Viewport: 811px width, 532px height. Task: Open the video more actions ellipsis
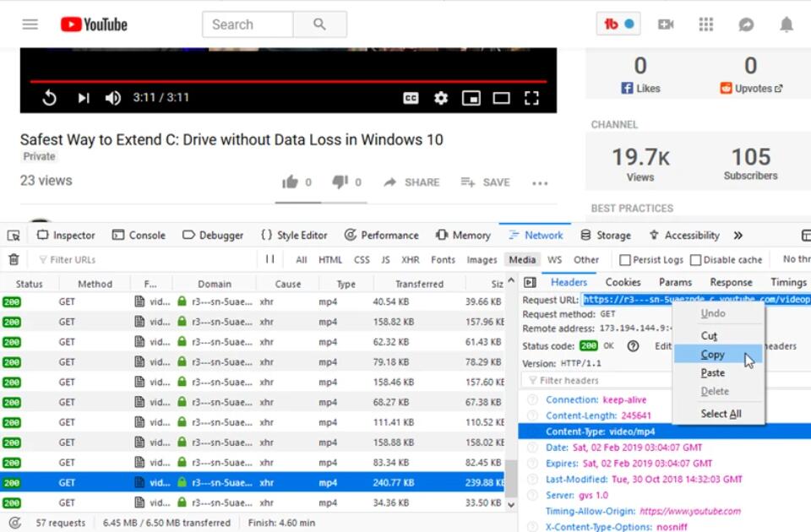tap(540, 182)
